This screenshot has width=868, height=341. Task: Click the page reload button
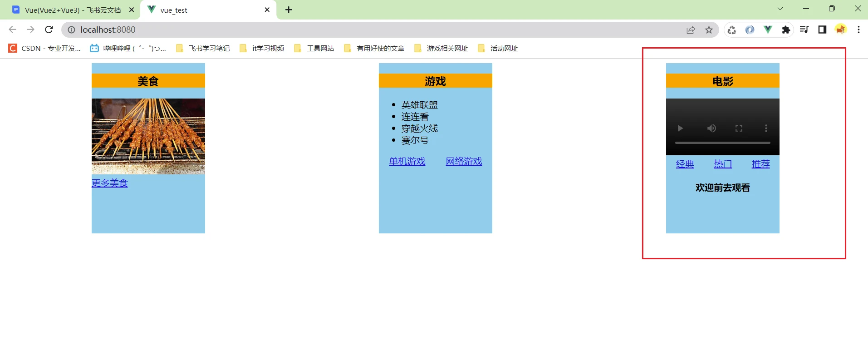(x=49, y=30)
